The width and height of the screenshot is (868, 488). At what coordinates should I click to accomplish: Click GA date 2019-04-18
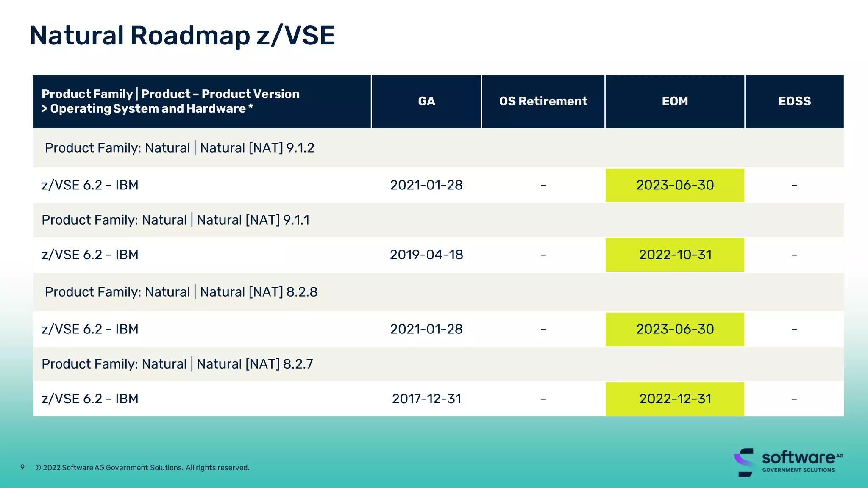426,255
